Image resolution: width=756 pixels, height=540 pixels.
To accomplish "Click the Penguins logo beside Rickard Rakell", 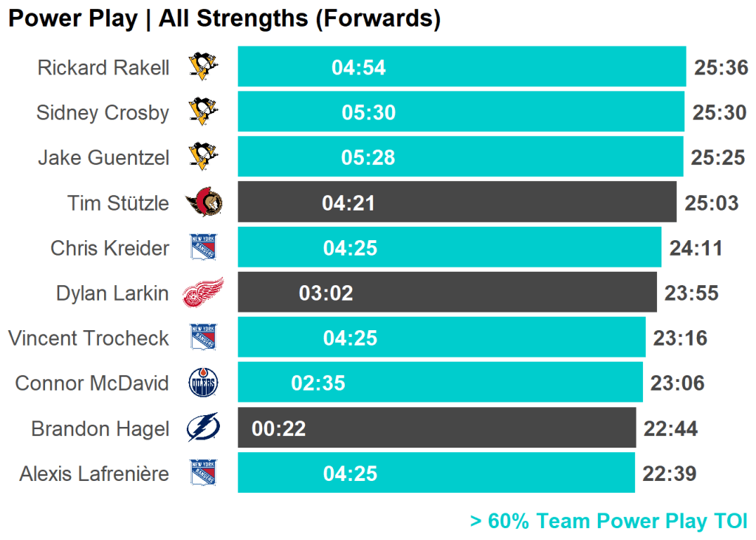I will 203,67.
